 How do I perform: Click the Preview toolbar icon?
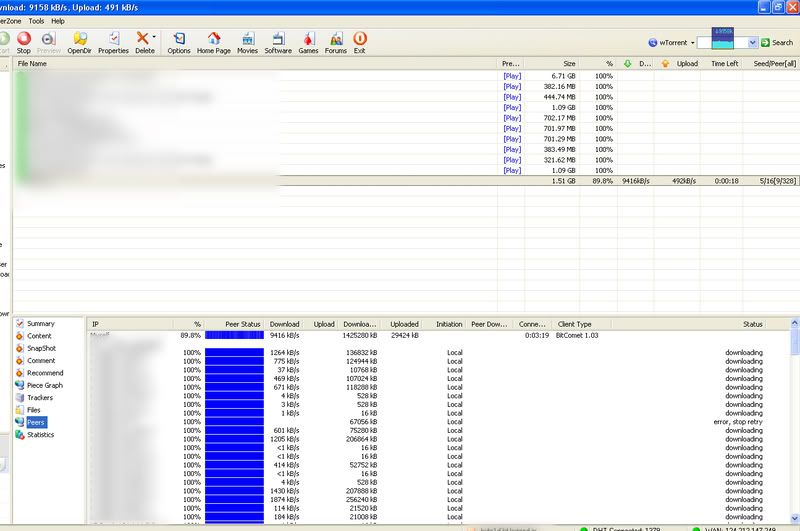pyautogui.click(x=48, y=43)
